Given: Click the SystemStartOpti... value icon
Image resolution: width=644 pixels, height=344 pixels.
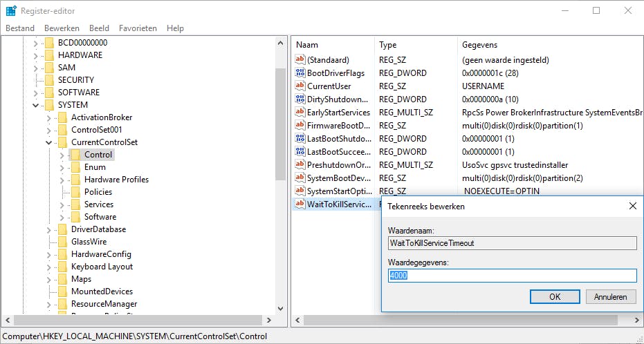Looking at the screenshot, I should (x=300, y=191).
